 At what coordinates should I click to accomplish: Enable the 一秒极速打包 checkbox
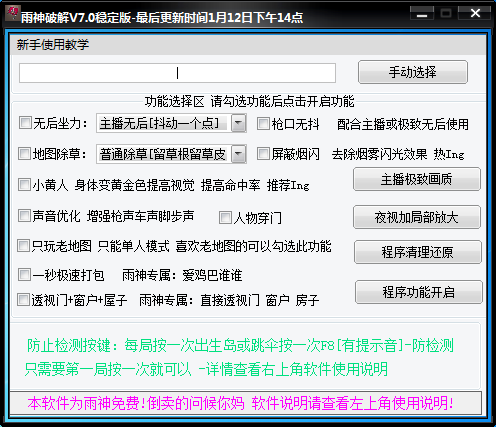24,275
